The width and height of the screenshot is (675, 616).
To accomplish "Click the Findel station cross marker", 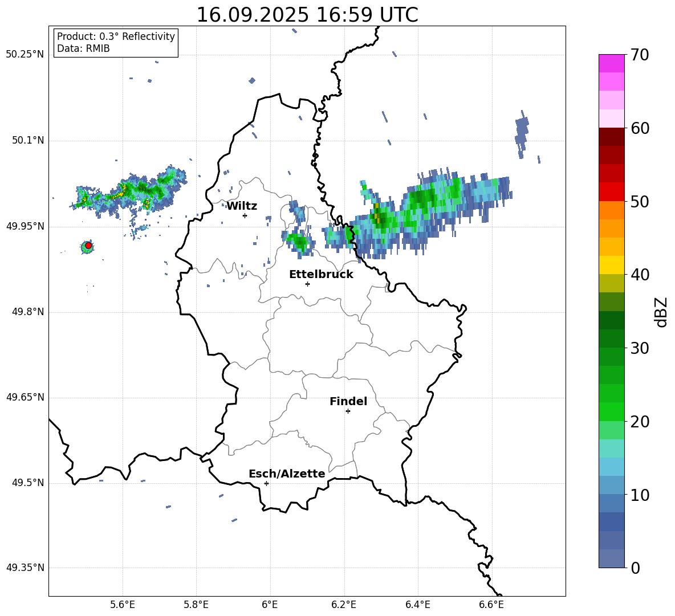I will click(x=348, y=411).
